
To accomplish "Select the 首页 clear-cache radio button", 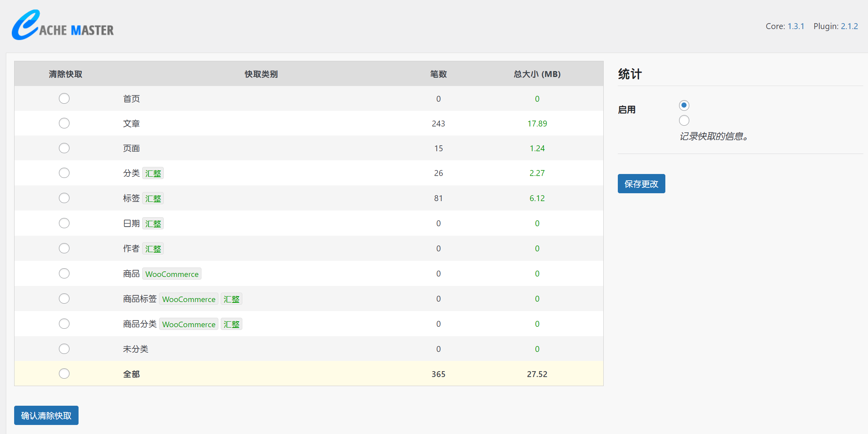I will coord(64,98).
